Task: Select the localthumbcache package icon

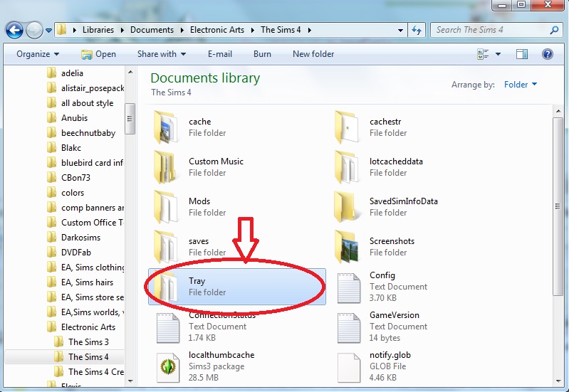Action: [x=167, y=368]
